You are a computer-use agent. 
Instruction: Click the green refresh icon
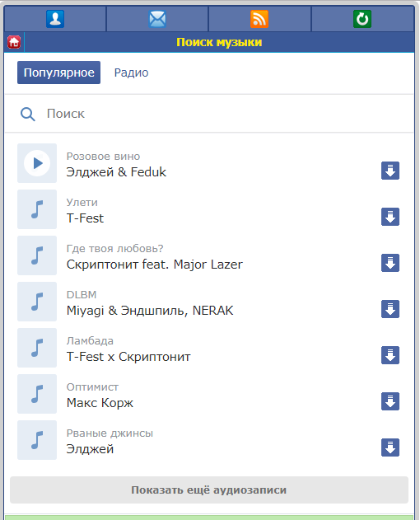(362, 19)
